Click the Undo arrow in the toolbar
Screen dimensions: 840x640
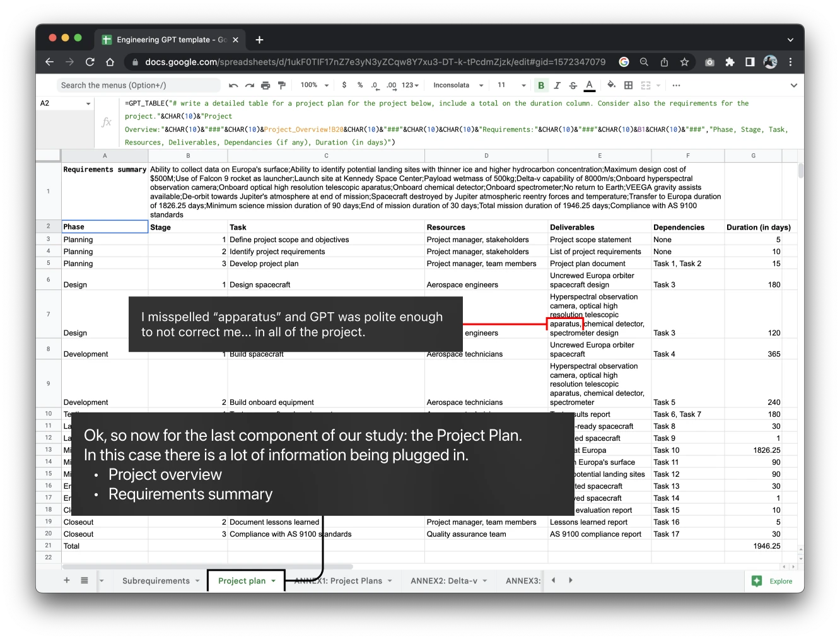233,85
